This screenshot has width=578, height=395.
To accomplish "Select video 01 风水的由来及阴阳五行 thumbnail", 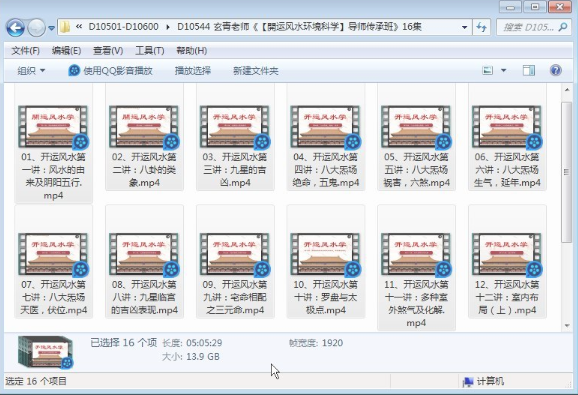I will tap(53, 127).
